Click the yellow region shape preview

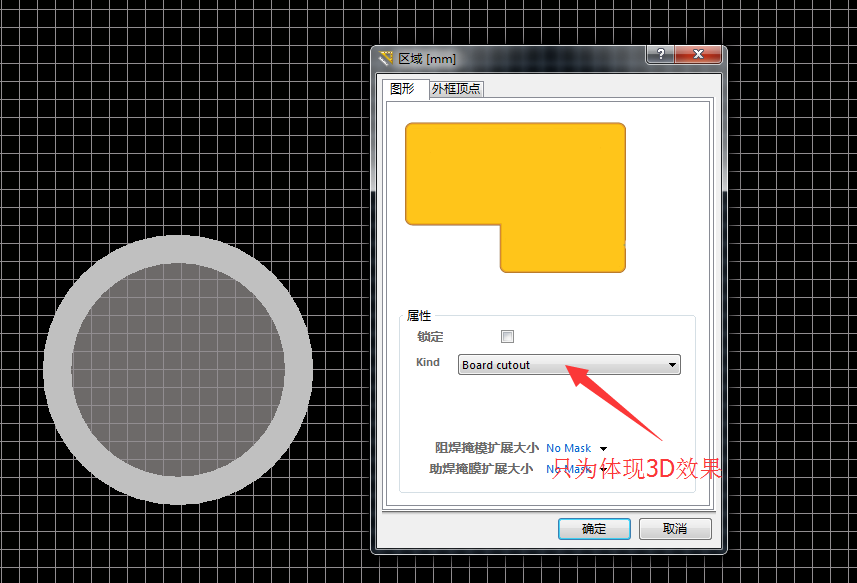[515, 175]
